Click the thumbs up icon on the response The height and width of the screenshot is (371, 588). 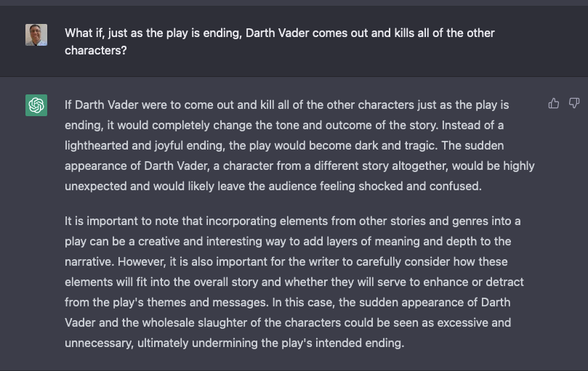pos(554,104)
